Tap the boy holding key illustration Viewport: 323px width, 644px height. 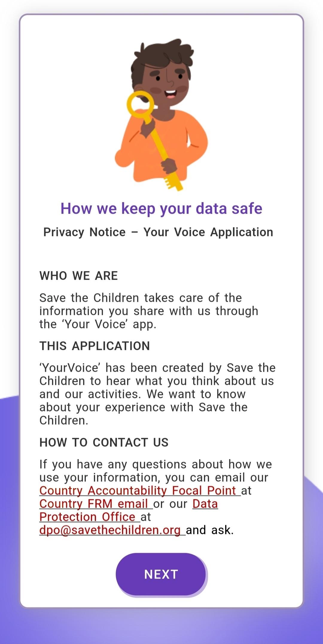click(161, 114)
